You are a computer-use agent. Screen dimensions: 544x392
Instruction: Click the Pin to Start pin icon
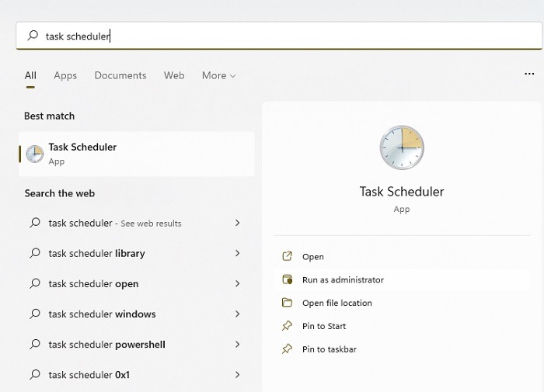(x=288, y=326)
